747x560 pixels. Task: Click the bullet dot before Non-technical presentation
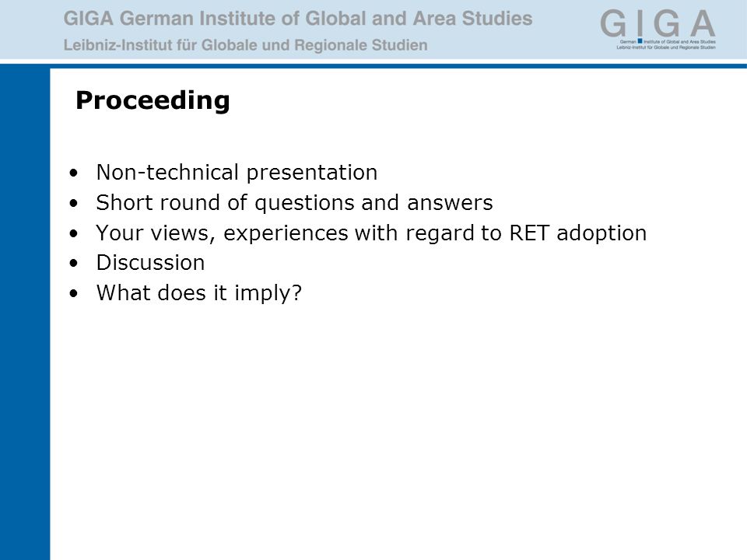point(73,173)
